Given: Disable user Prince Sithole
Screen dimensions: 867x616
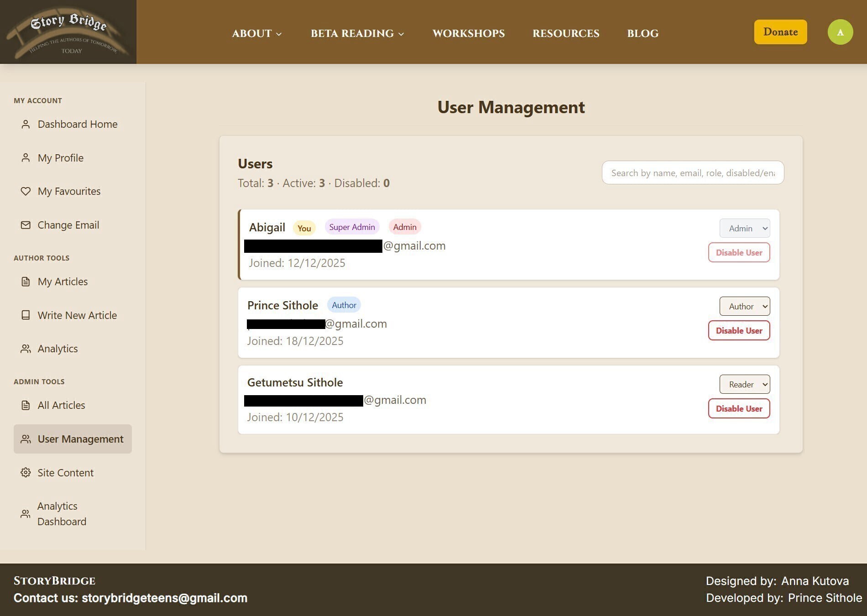Looking at the screenshot, I should point(739,330).
